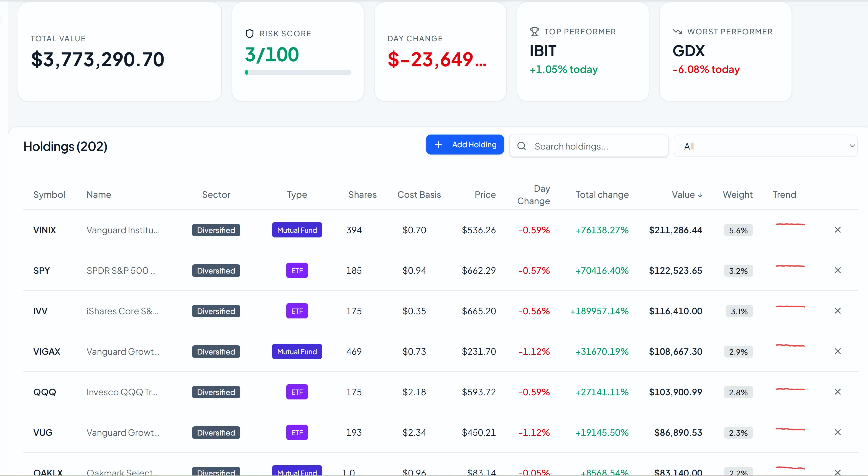868x476 pixels.
Task: Click the ETF badge in QQQ row
Action: (297, 392)
